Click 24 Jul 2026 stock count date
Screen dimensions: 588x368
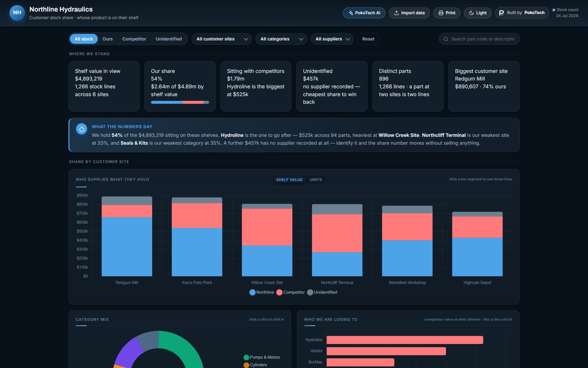(x=567, y=16)
